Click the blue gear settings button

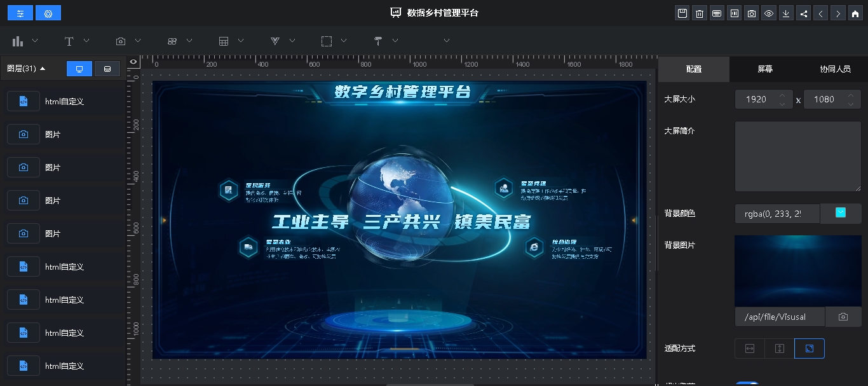pos(48,13)
